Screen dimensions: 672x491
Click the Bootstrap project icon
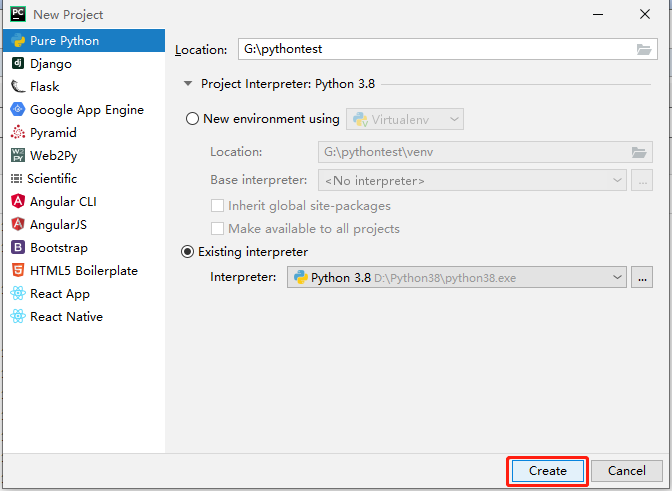[18, 248]
